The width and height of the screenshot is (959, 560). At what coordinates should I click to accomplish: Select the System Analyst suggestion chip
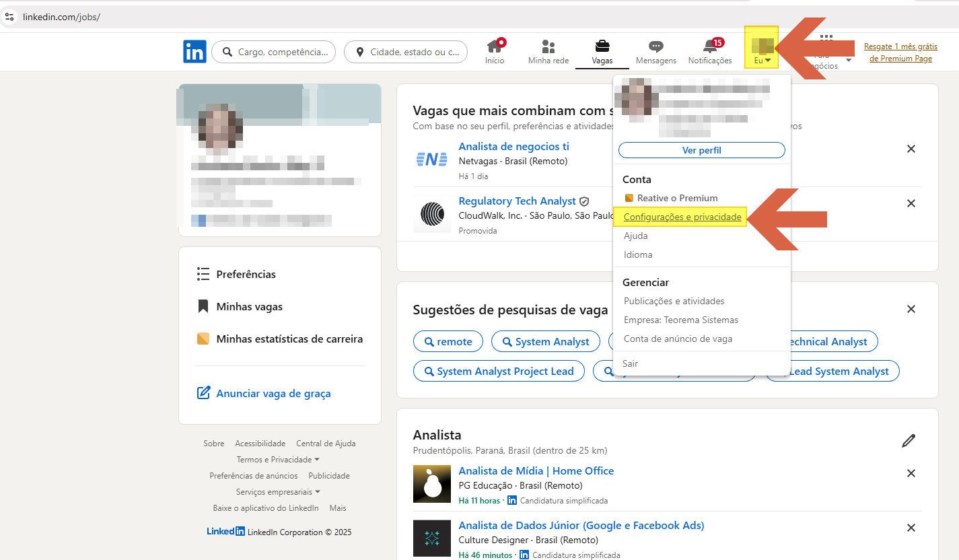(x=545, y=342)
